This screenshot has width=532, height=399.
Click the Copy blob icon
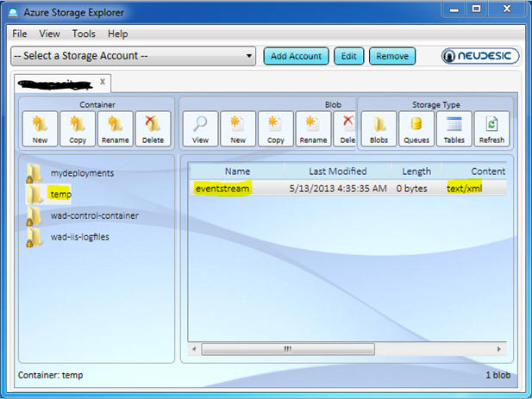pyautogui.click(x=276, y=128)
